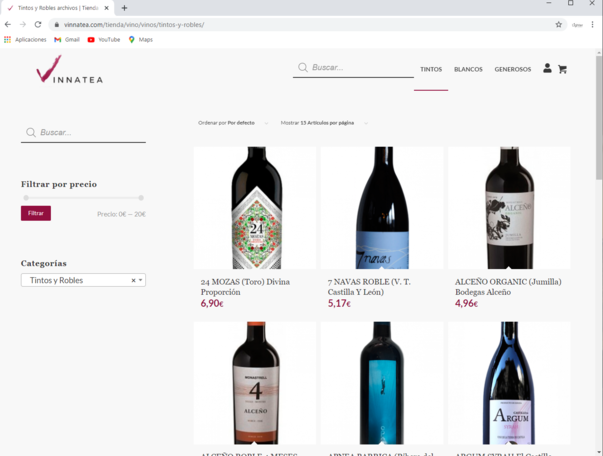Open the 7 Navas bottle image
The width and height of the screenshot is (603, 456).
tap(382, 208)
